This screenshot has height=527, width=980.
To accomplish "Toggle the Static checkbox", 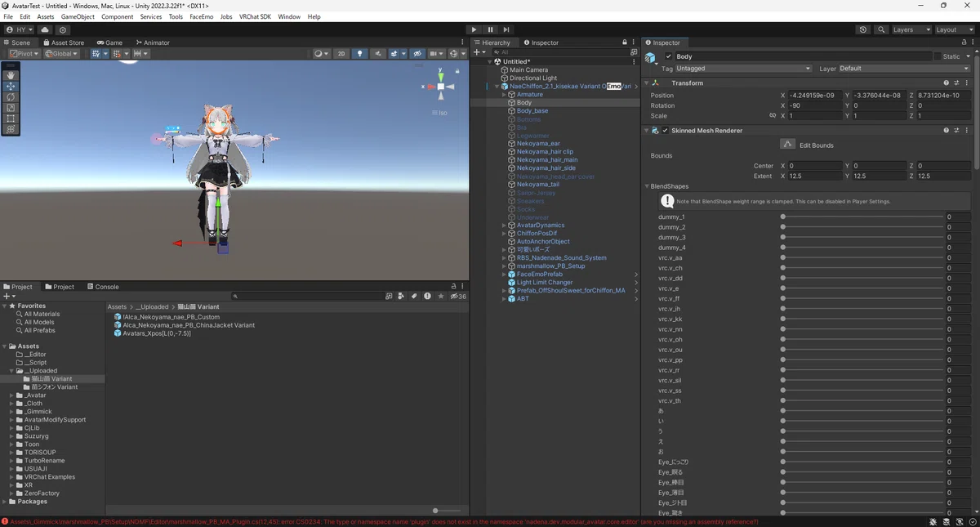I will tap(938, 56).
